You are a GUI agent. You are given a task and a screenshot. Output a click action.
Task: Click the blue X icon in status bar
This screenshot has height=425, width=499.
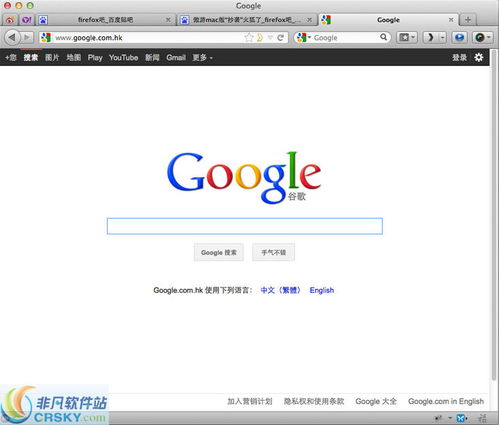(461, 418)
